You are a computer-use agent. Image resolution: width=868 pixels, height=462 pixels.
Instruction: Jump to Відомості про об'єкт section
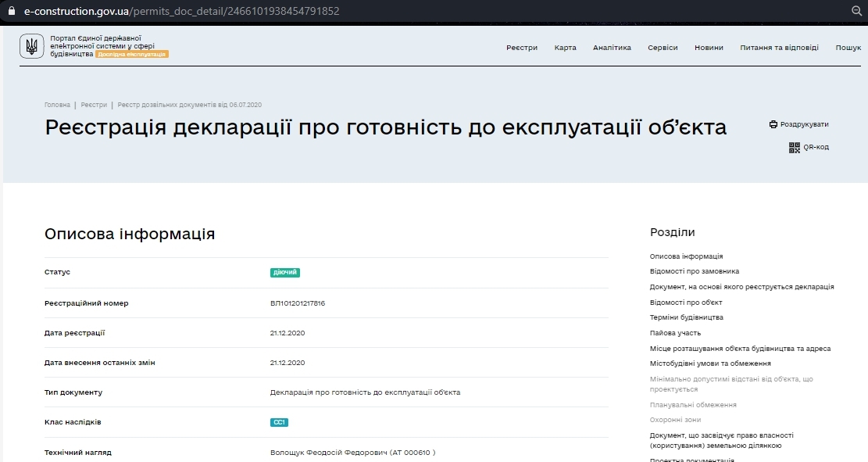point(686,302)
